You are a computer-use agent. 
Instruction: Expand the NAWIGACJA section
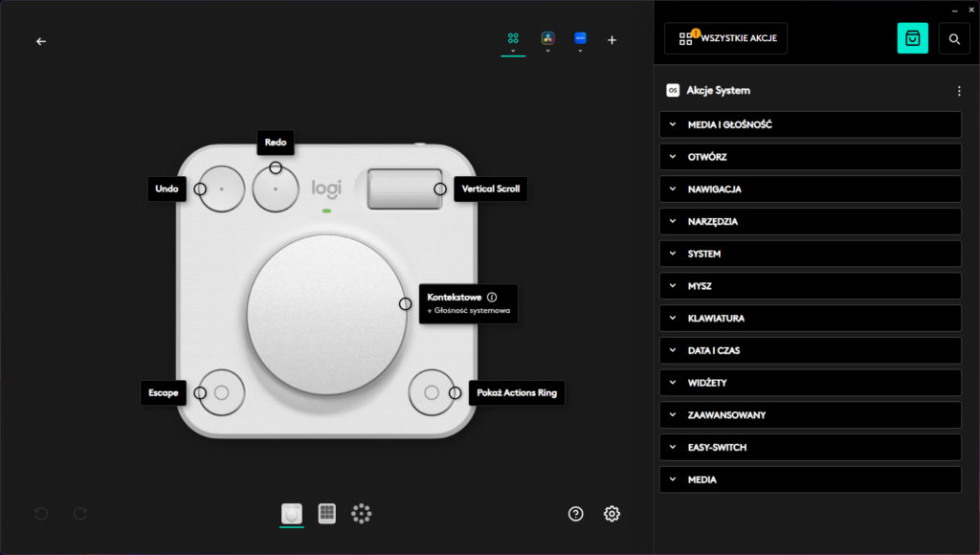810,189
